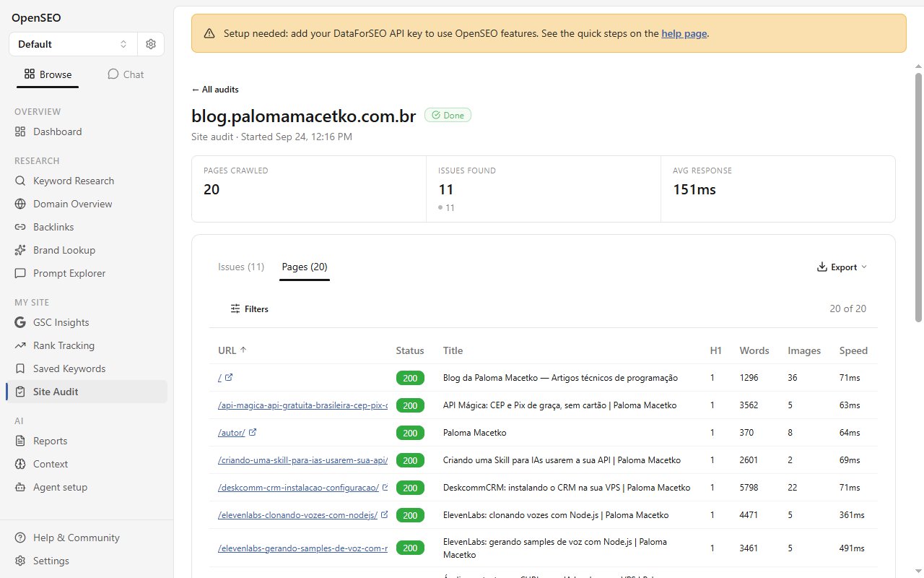924x578 pixels.
Task: Click 200 status badge for /autor/ row
Action: tap(410, 433)
